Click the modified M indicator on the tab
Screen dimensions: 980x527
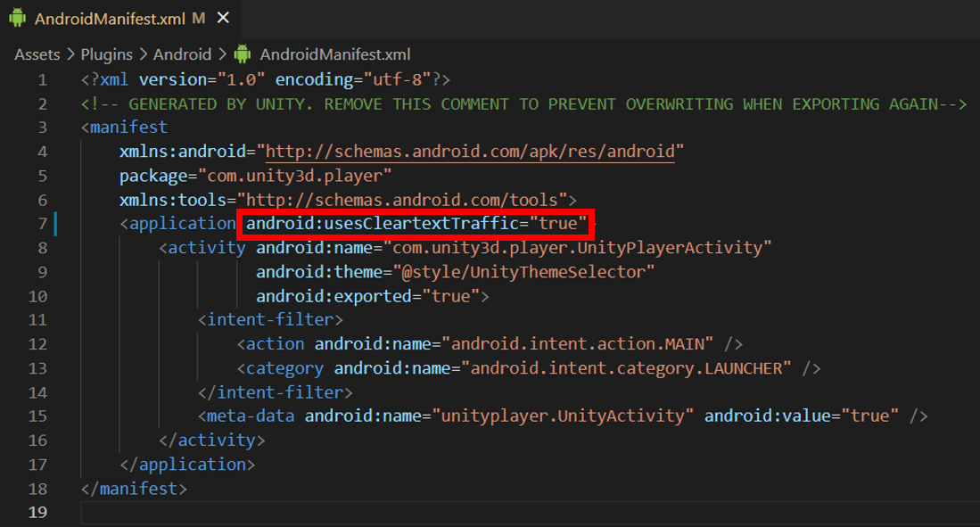(199, 18)
